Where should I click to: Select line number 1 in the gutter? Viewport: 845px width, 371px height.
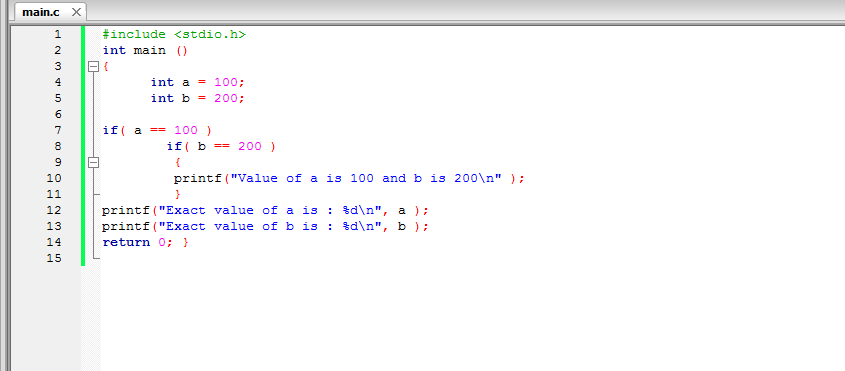[58, 35]
